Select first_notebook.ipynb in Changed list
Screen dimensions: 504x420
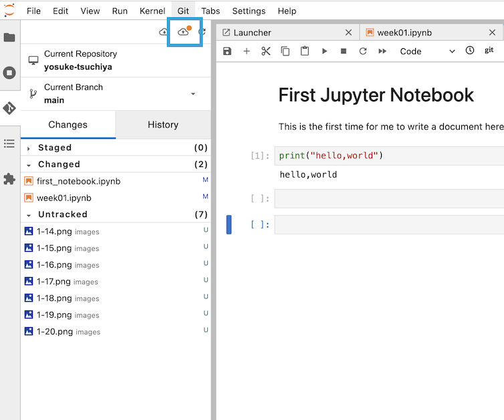(78, 181)
